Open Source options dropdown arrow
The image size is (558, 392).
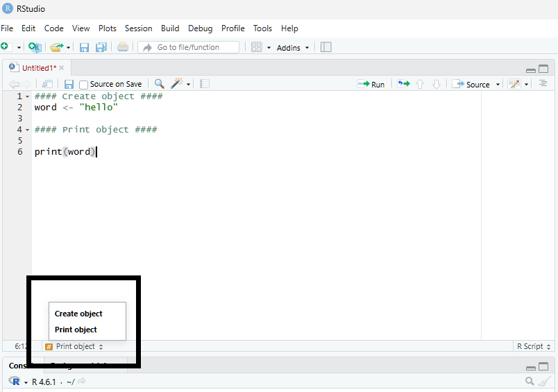[498, 85]
